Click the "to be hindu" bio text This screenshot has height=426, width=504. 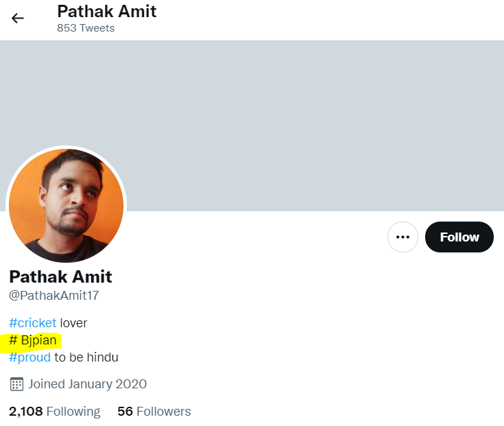86,357
